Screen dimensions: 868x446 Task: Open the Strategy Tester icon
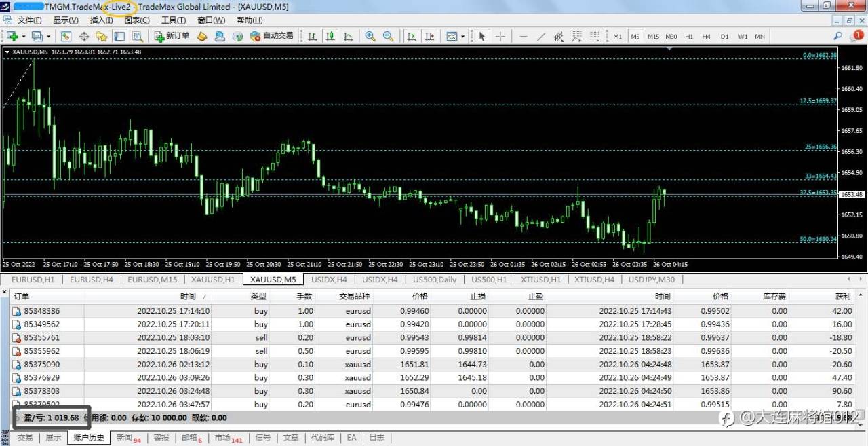click(137, 36)
